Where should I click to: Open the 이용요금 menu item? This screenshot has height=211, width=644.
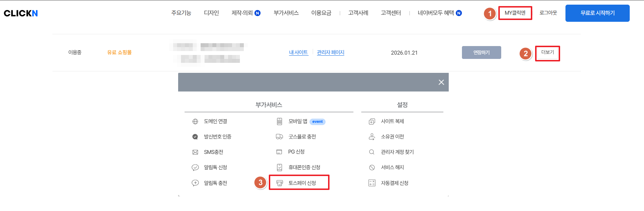[x=321, y=13]
